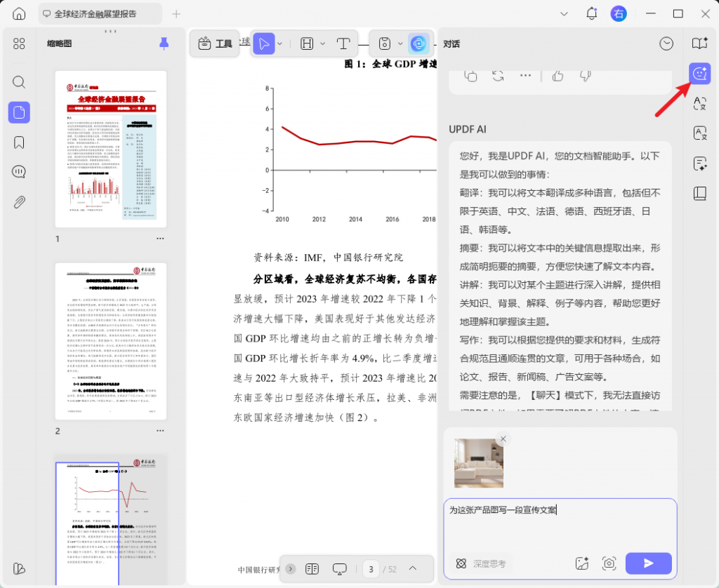Open the attachments paperclip panel
Screen dimensions: 719x588
(19, 202)
